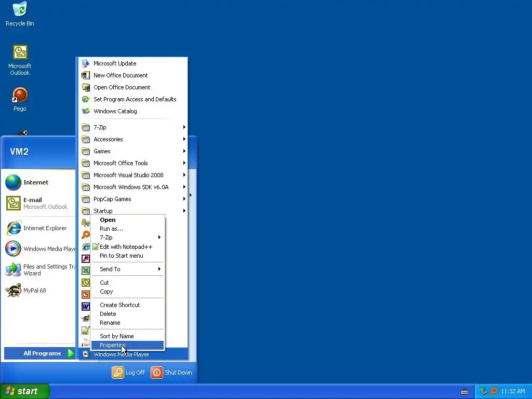Click the Windows Media Player entry at the bottom of the list
Screen dimensions: 532x399
click(x=132, y=354)
